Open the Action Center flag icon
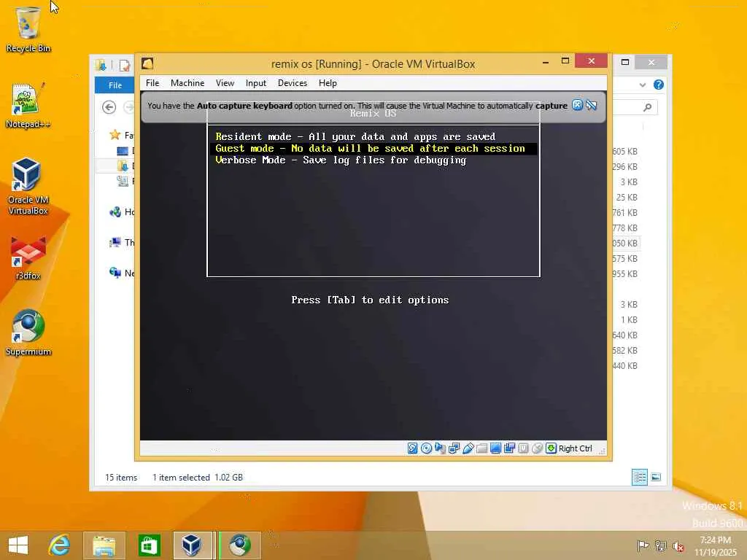This screenshot has width=747, height=560. [643, 545]
